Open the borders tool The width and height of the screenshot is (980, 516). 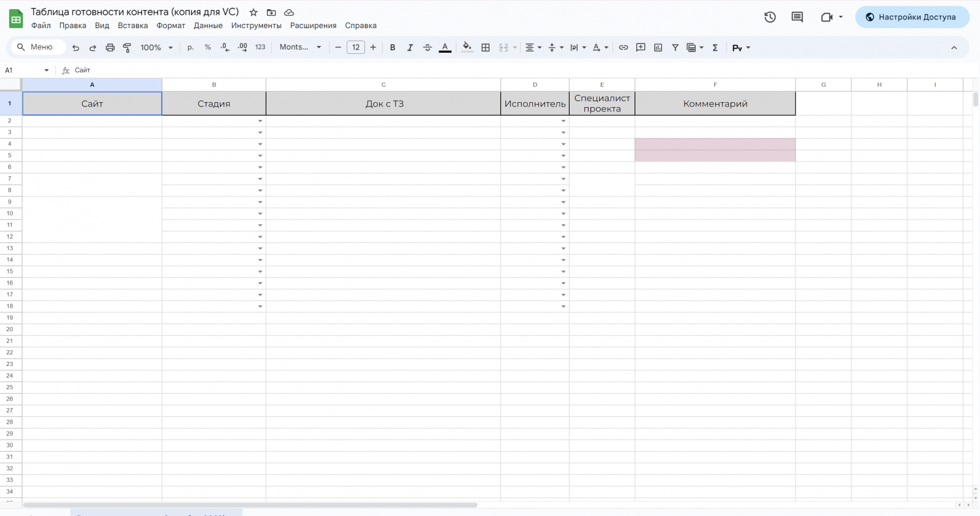pos(486,48)
